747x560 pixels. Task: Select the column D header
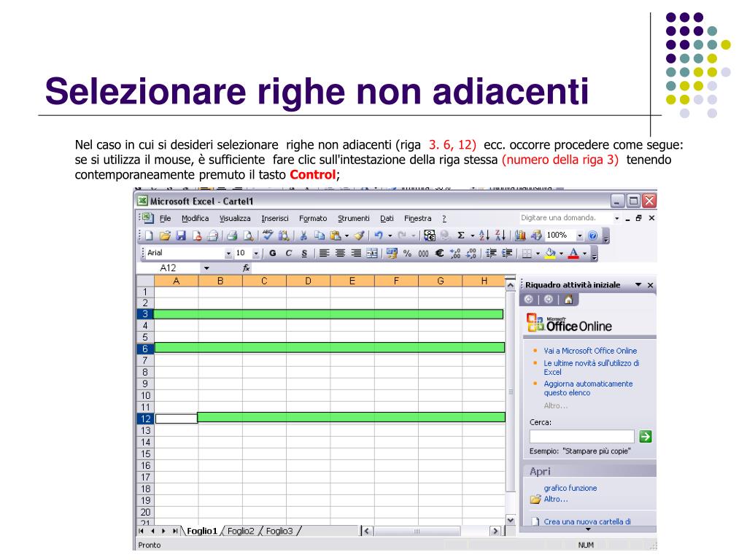[308, 281]
